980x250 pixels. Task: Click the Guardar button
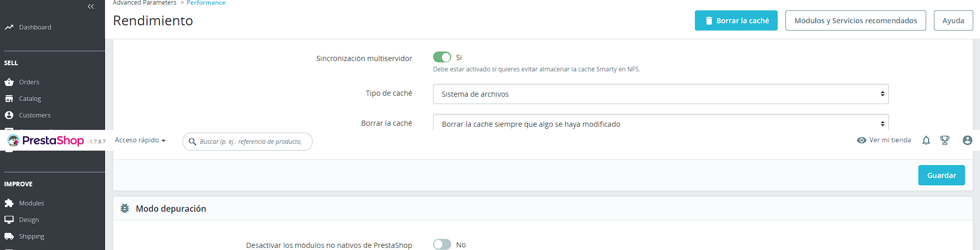(x=941, y=175)
